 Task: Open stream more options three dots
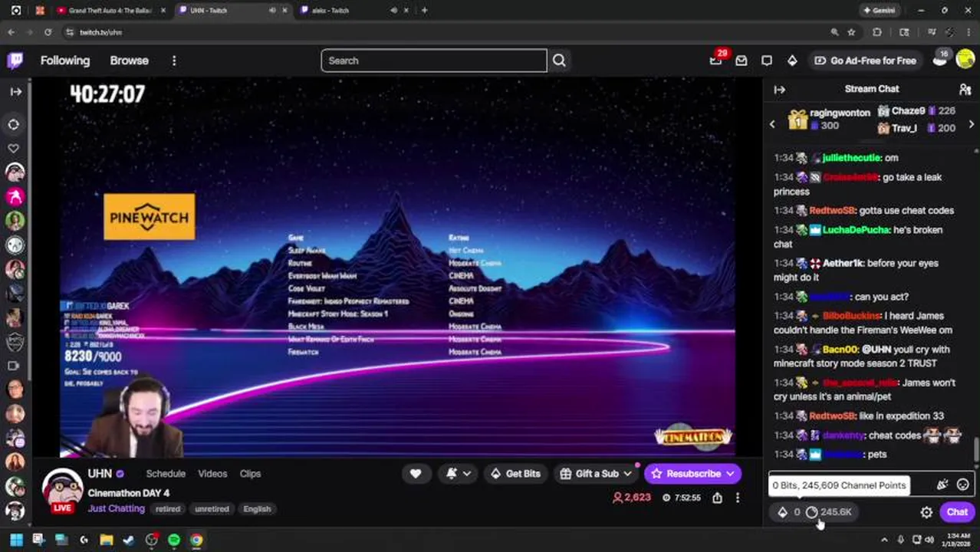coord(738,498)
